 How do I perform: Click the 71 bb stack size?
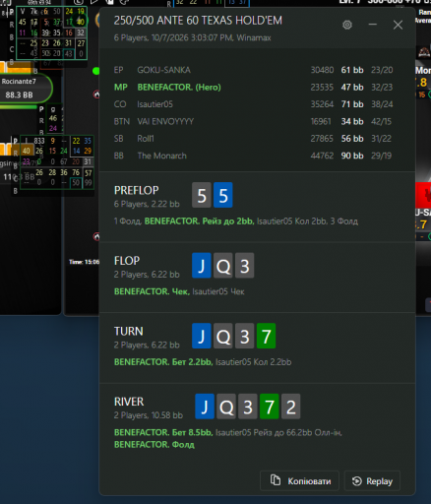coord(352,104)
